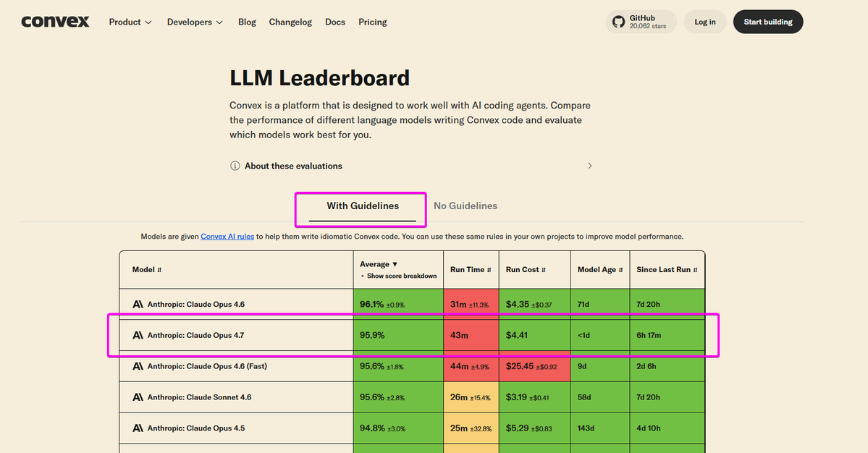The width and height of the screenshot is (868, 453).
Task: Select Anthropic: Claude Opus 4.6 model name
Action: click(196, 304)
